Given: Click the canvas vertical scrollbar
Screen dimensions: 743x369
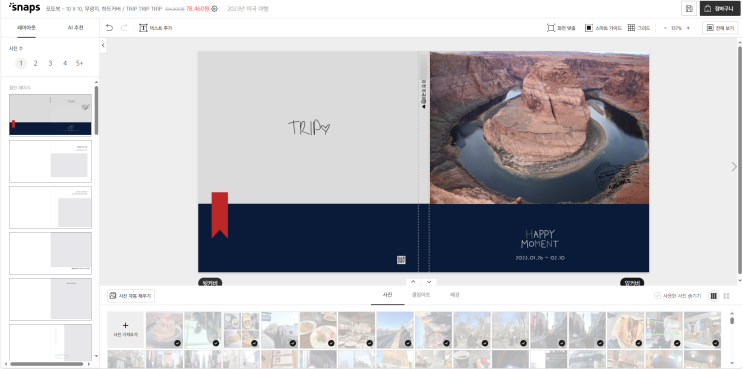Looking at the screenshot, I should point(739,160).
